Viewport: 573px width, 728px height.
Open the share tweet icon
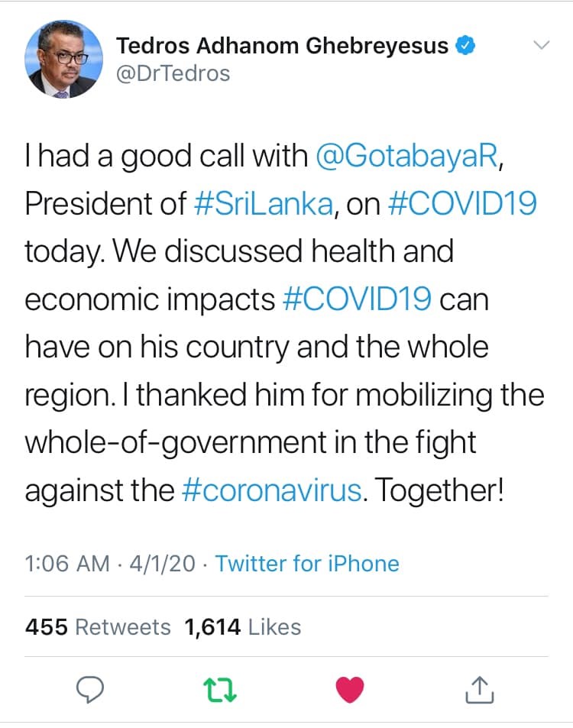point(480,689)
